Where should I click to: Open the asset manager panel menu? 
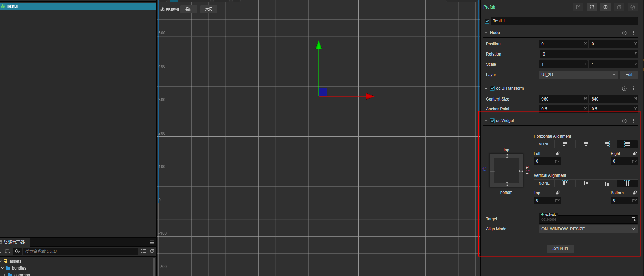click(x=152, y=242)
